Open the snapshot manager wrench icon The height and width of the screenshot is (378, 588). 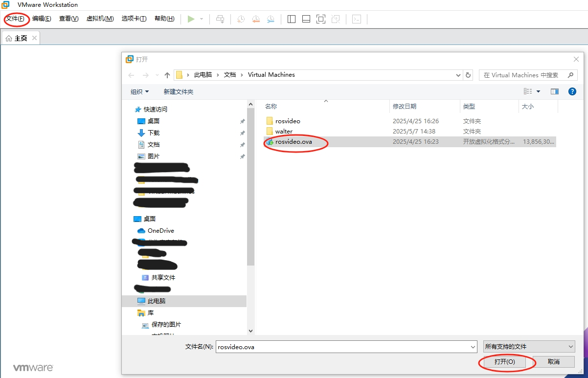[x=271, y=19]
